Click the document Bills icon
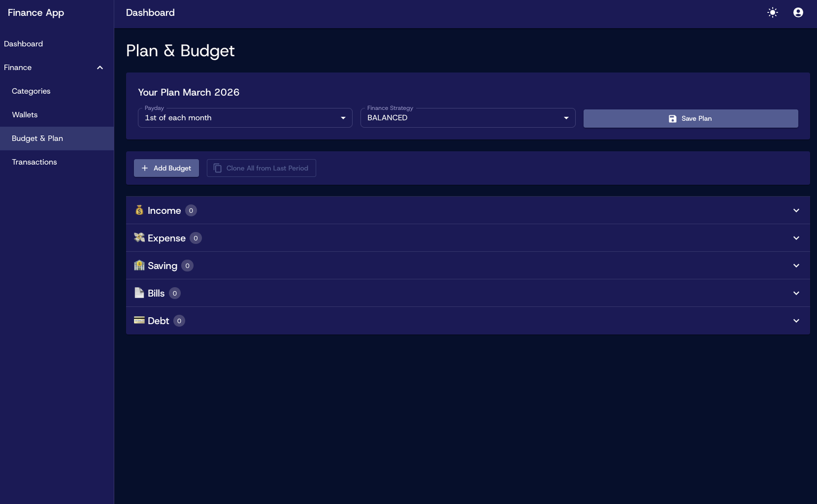Screen dimensions: 817x504 click(x=139, y=293)
